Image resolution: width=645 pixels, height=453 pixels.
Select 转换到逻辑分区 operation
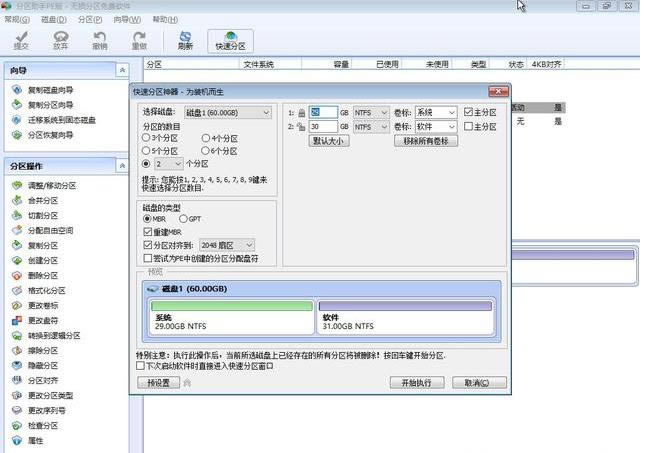[54, 336]
